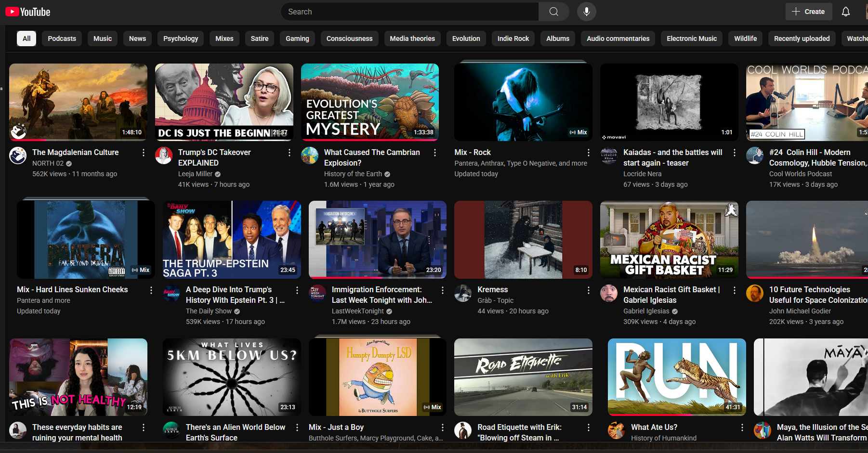Toggle the Podcasts filter chip
Viewport: 868px width, 453px height.
click(x=62, y=39)
